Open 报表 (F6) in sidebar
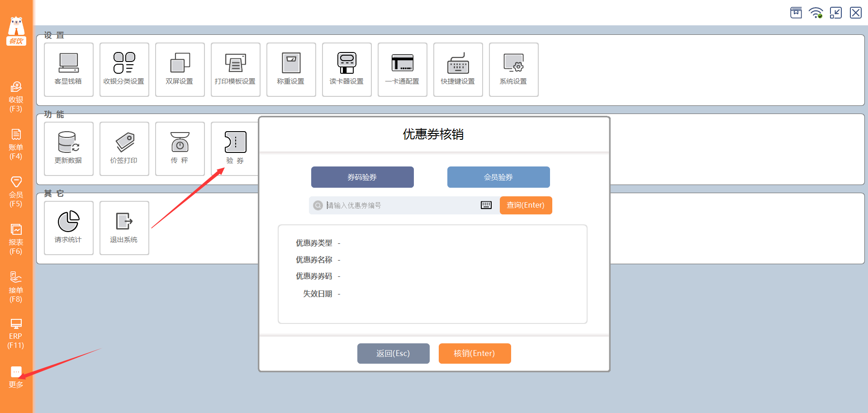 tap(16, 239)
